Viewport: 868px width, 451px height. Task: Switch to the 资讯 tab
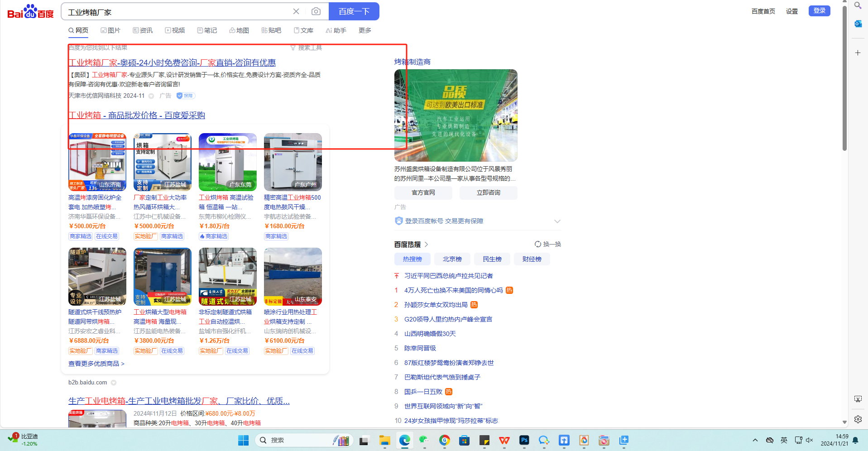click(143, 30)
